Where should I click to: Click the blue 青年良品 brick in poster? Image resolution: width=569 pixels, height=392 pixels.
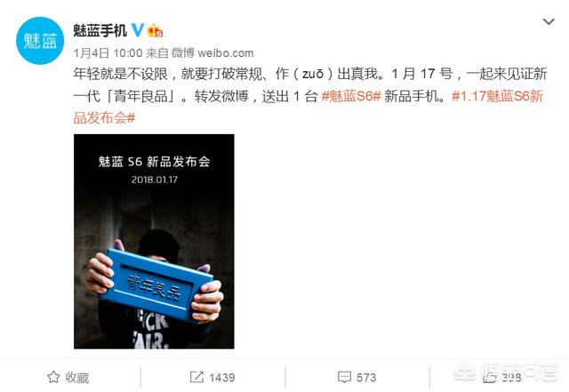pyautogui.click(x=156, y=285)
